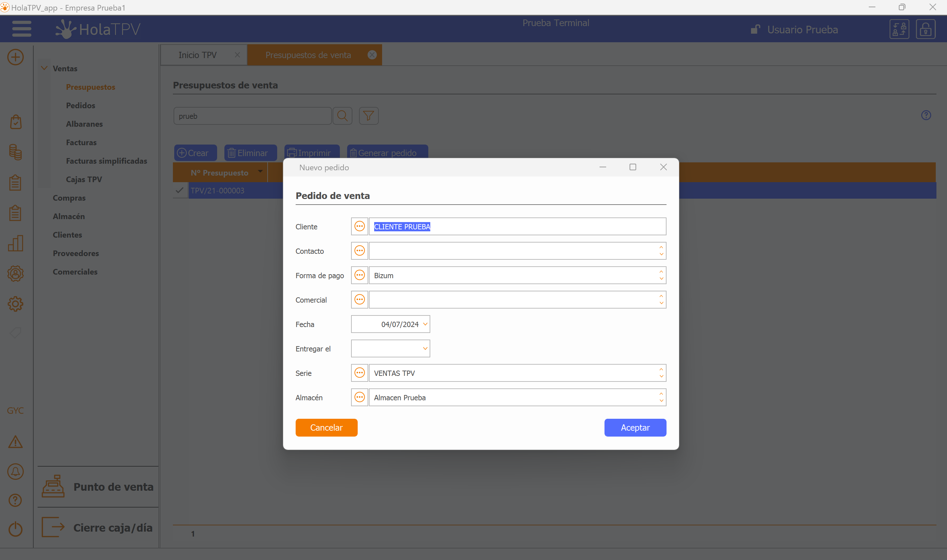
Task: Open Pedidos in the Ventas menu
Action: pyautogui.click(x=81, y=105)
